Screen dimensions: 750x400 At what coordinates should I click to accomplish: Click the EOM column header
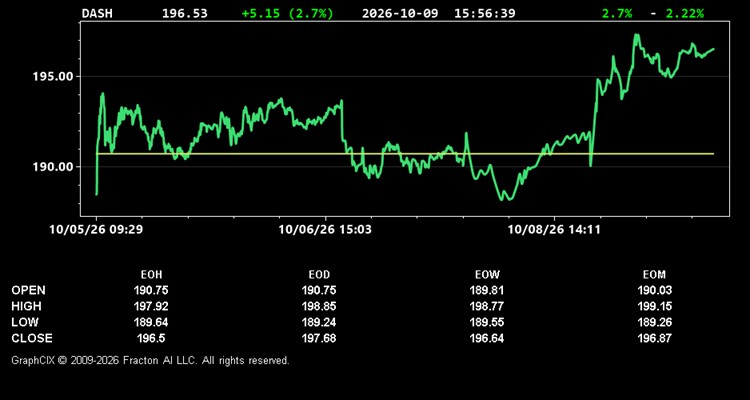coord(654,275)
